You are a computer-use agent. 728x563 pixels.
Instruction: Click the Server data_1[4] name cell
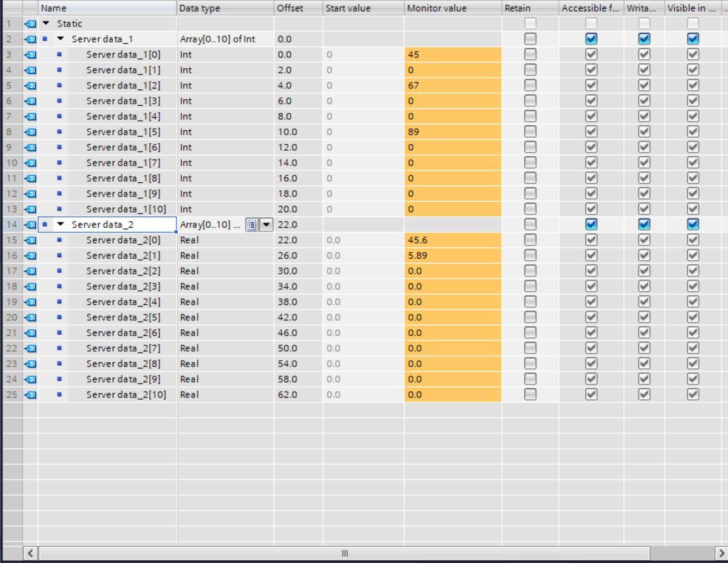[x=123, y=116]
